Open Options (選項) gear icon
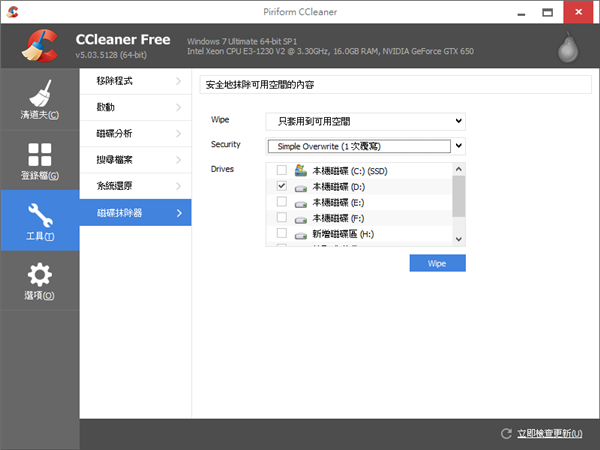The width and height of the screenshot is (600, 450). (x=40, y=274)
